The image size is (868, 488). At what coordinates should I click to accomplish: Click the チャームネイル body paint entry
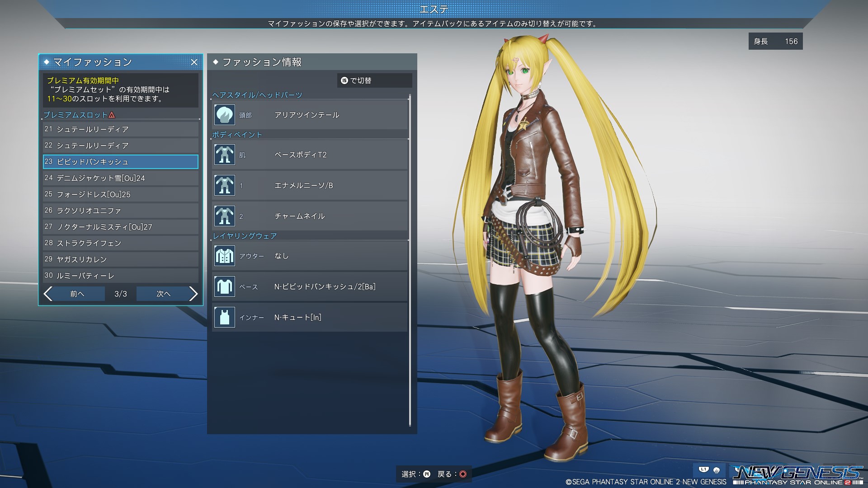click(310, 216)
